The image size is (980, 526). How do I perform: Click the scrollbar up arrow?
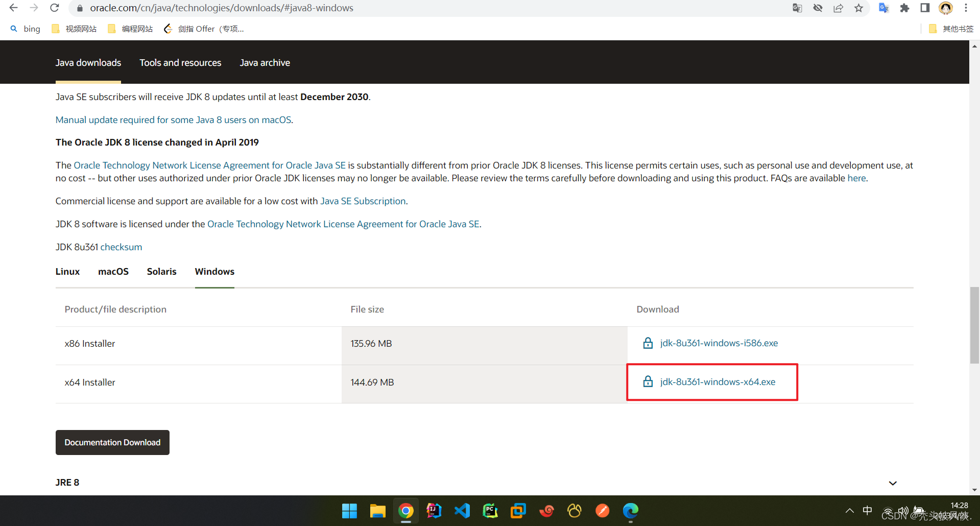point(975,46)
